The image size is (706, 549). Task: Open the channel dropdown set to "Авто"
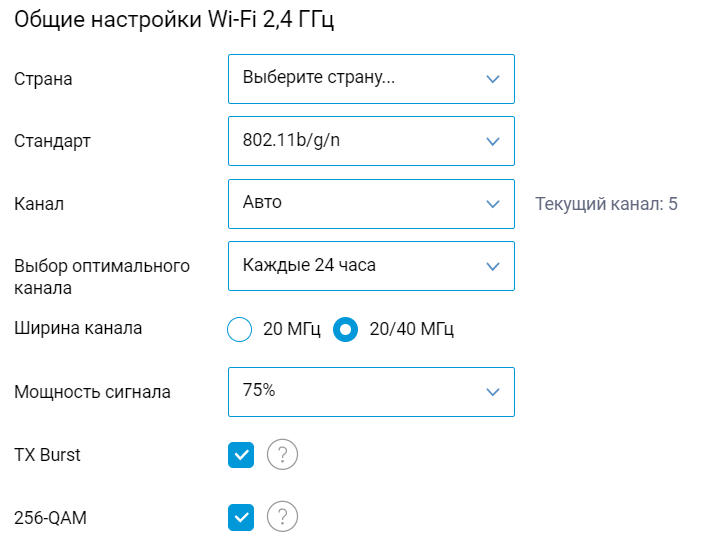(x=371, y=204)
